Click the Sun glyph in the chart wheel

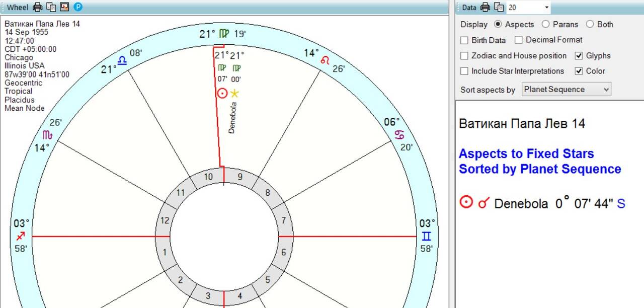222,93
